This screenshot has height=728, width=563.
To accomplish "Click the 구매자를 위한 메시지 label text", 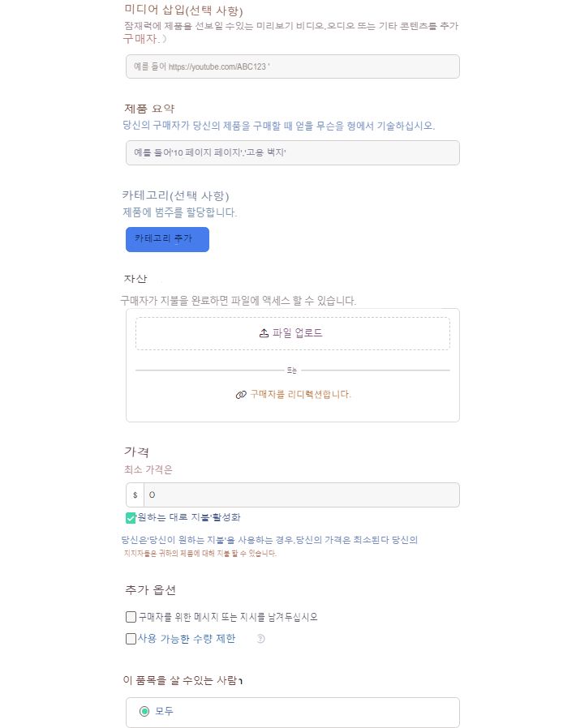I will [x=228, y=617].
